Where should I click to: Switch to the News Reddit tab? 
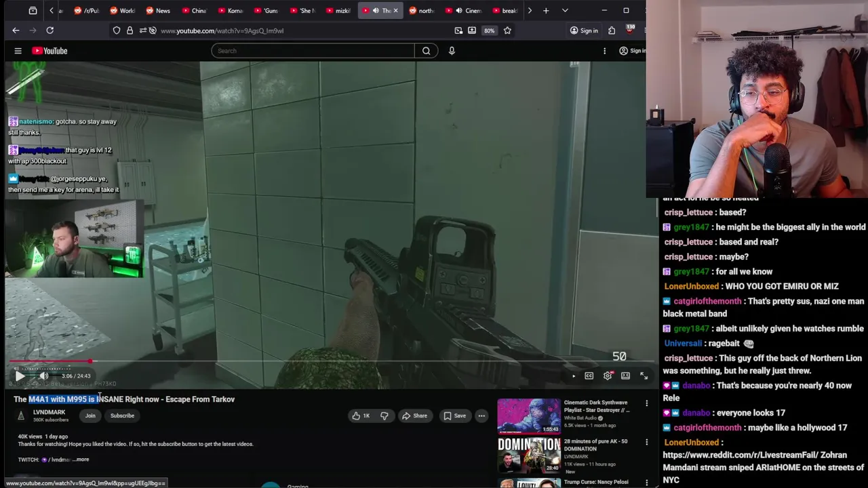[x=159, y=11]
